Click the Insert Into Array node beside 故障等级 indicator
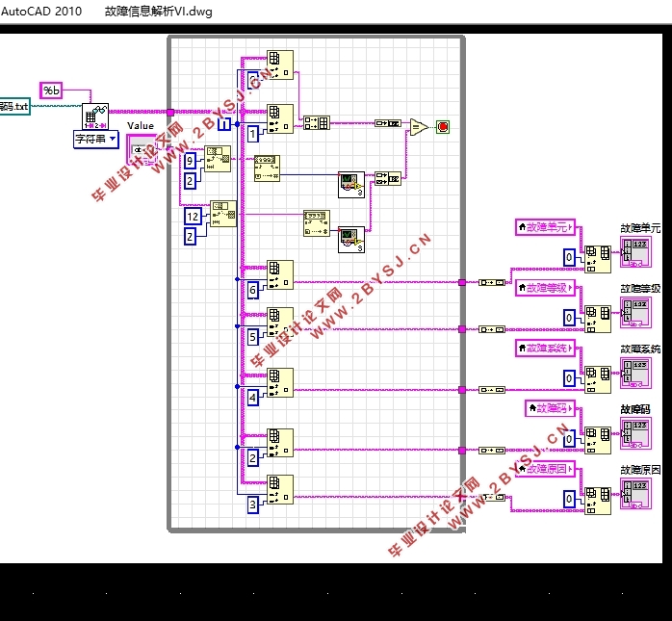This screenshot has height=621, width=672. [x=598, y=320]
